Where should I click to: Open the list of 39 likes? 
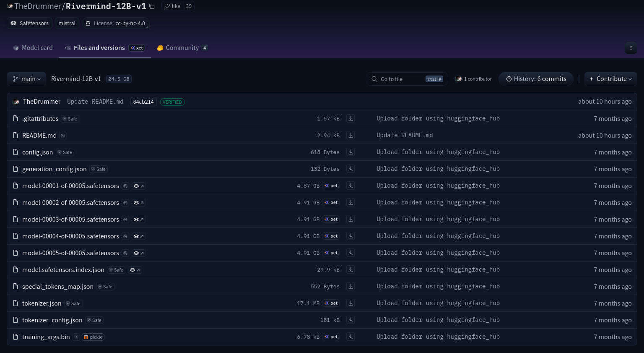coord(189,6)
